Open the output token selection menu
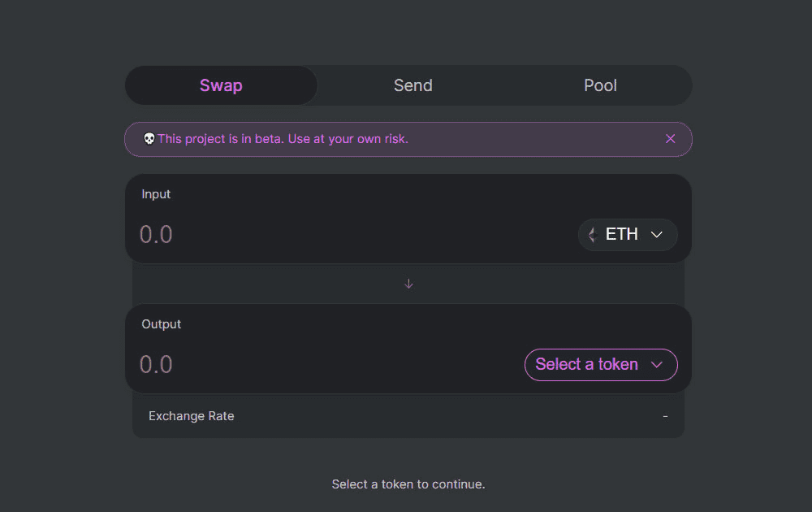Viewport: 812px width, 512px height. (x=601, y=365)
